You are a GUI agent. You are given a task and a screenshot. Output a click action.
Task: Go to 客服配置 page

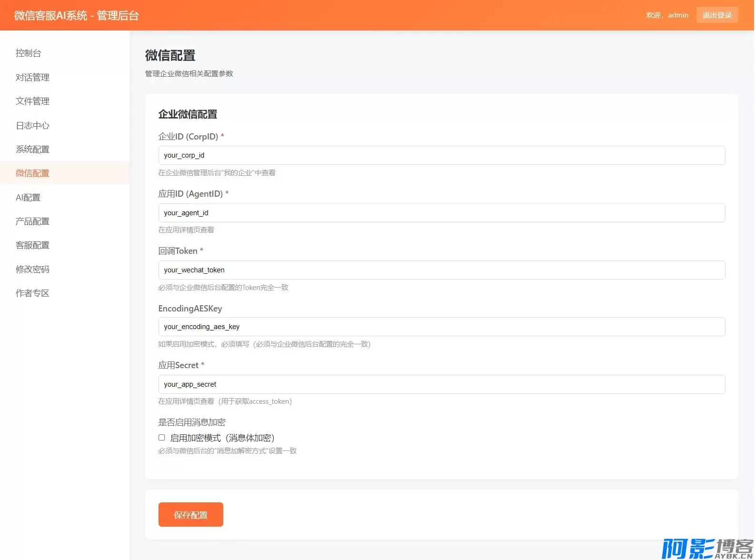tap(32, 245)
